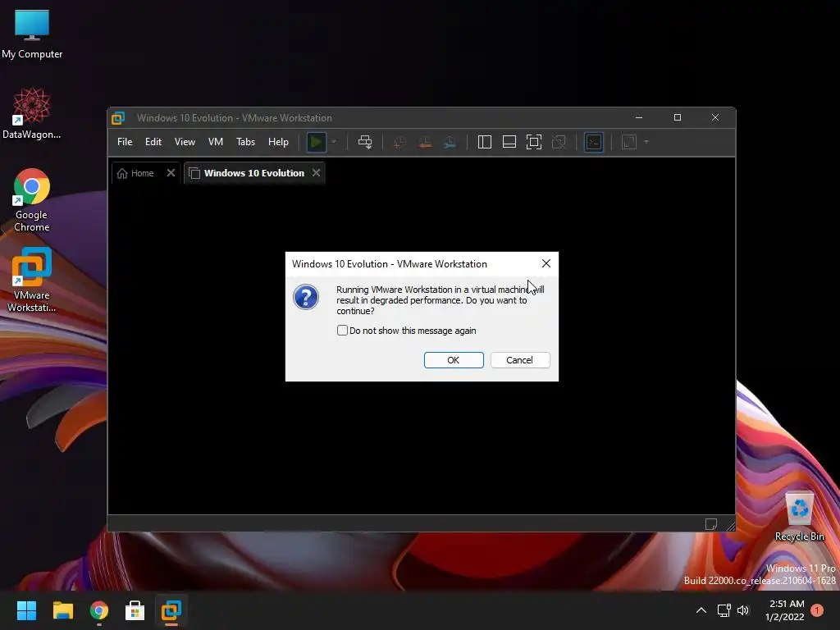The image size is (840, 630).
Task: Open the notification badge in taskbar
Action: pos(817,610)
